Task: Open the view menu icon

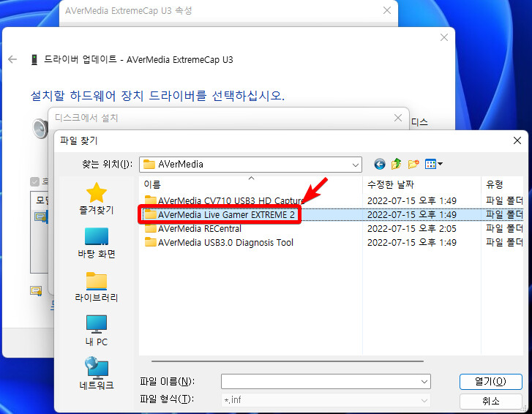Action: coord(434,165)
